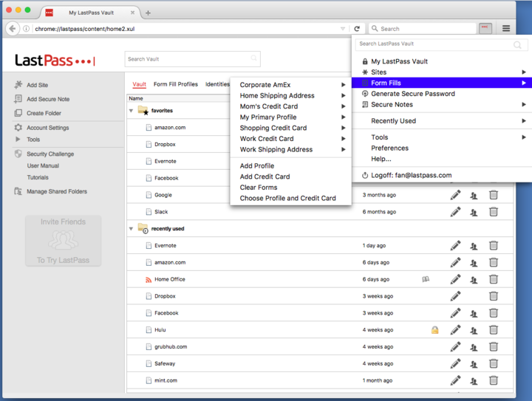Expand the Corporate AmEx submenu
The height and width of the screenshot is (401, 532).
[x=344, y=85]
